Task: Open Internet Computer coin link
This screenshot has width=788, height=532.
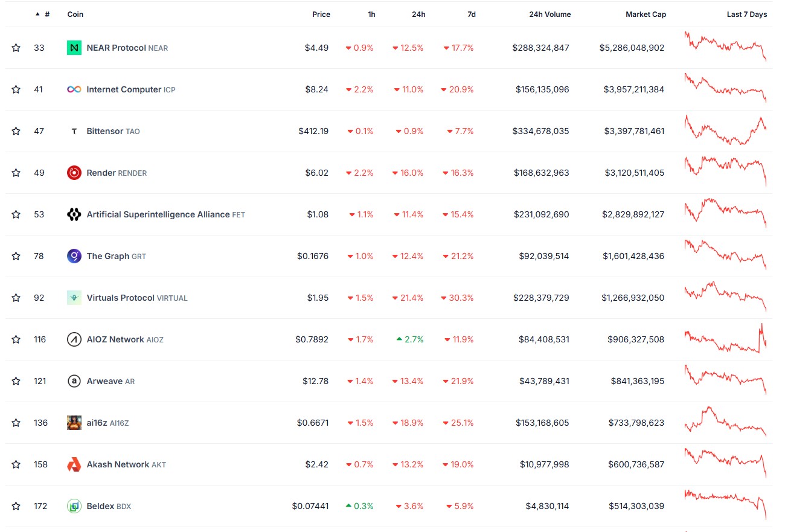Action: click(x=131, y=89)
